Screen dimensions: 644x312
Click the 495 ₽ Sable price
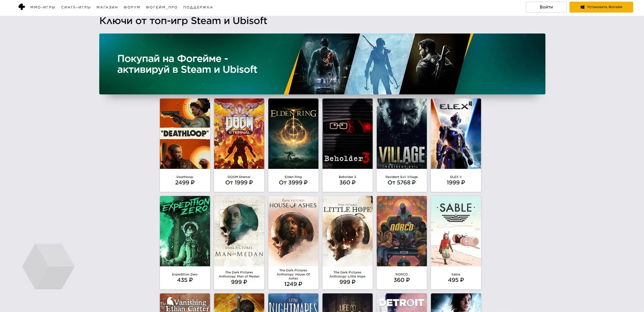[x=456, y=280]
